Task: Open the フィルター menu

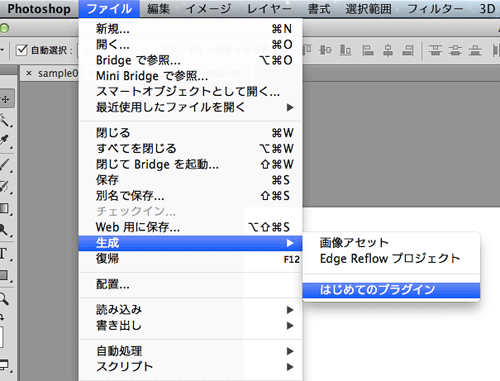Action: [435, 9]
